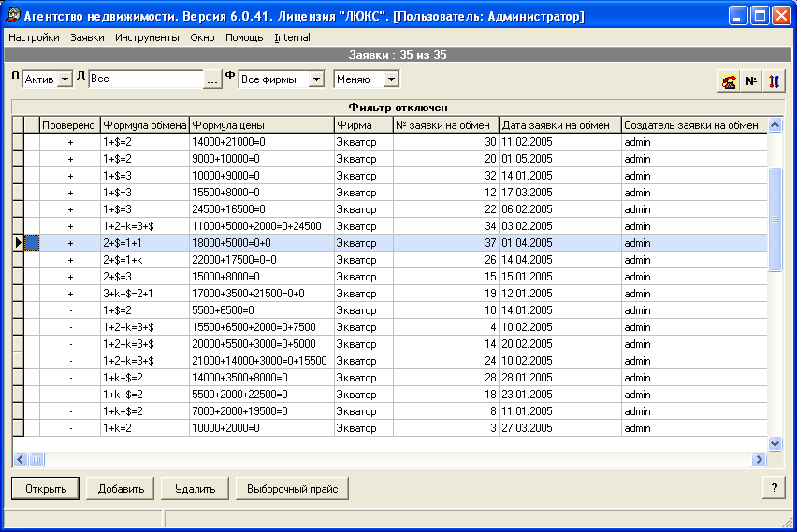Click the Выборочный прайс button
797x532 pixels.
click(x=292, y=489)
